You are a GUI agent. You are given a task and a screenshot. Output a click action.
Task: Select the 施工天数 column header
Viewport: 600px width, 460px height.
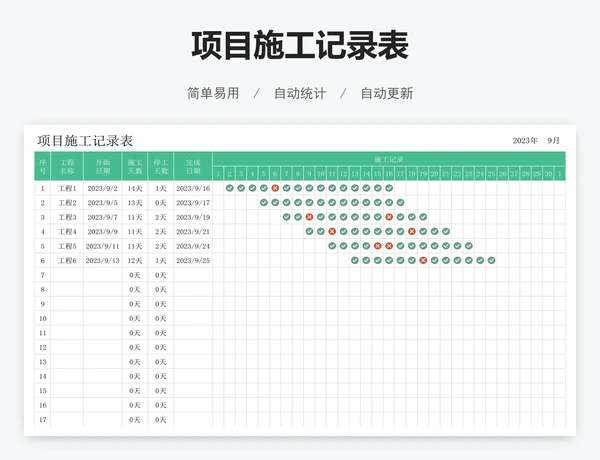135,166
